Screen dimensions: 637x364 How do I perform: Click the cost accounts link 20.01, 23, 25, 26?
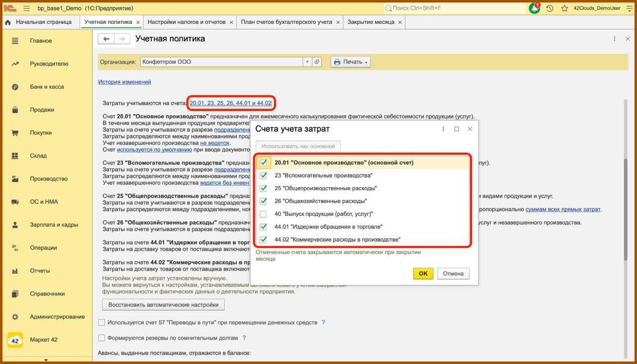coord(230,103)
